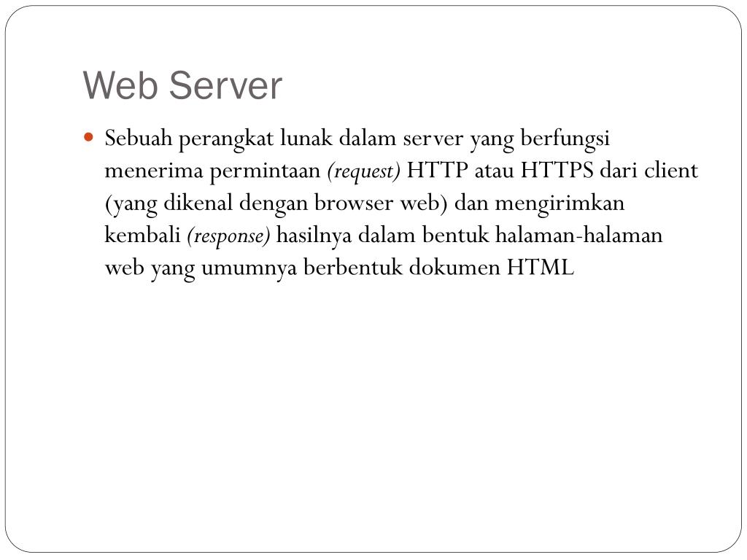Click the italic word "(response)"
The image size is (747, 560).
tap(228, 236)
